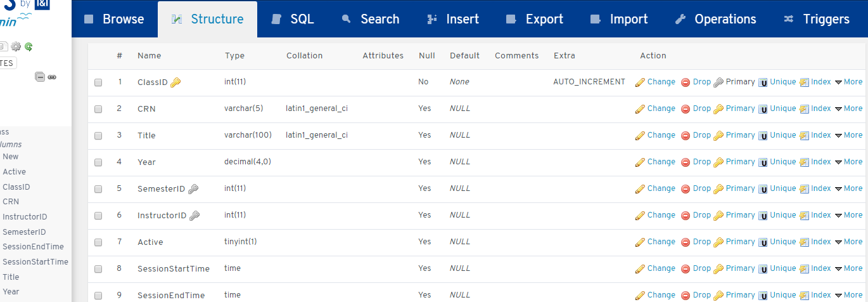
Task: Click the chain link icon in navigation panel
Action: (x=52, y=77)
